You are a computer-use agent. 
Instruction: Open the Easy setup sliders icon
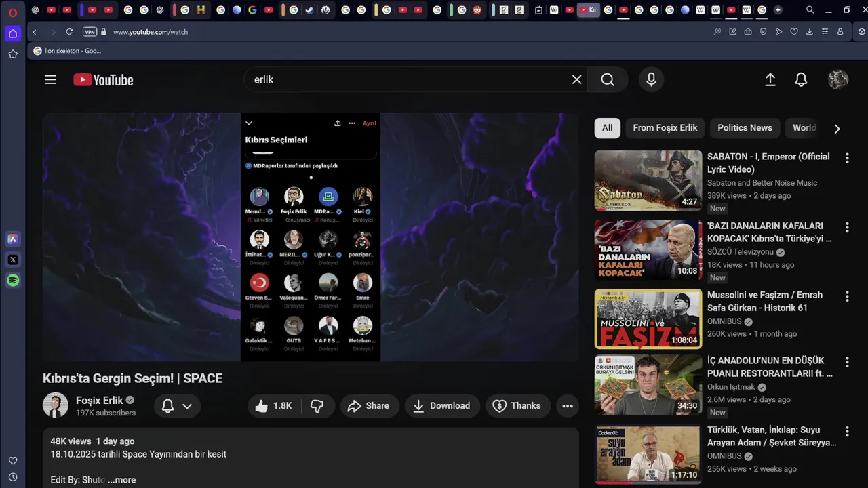point(825,32)
